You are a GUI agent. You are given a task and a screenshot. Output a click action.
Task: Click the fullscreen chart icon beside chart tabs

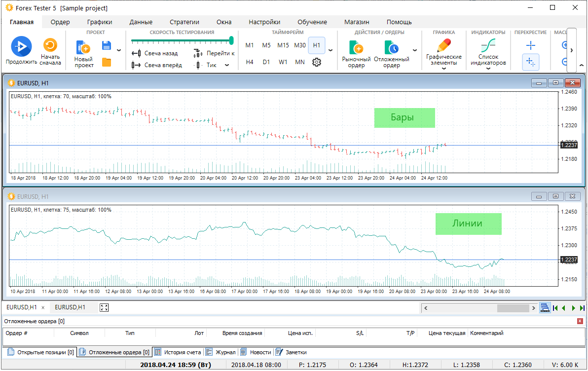click(104, 307)
